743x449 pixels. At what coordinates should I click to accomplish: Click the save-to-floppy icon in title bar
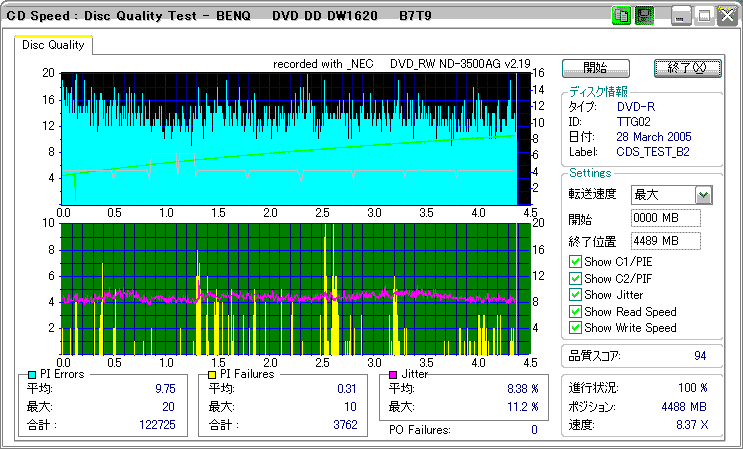coord(643,16)
